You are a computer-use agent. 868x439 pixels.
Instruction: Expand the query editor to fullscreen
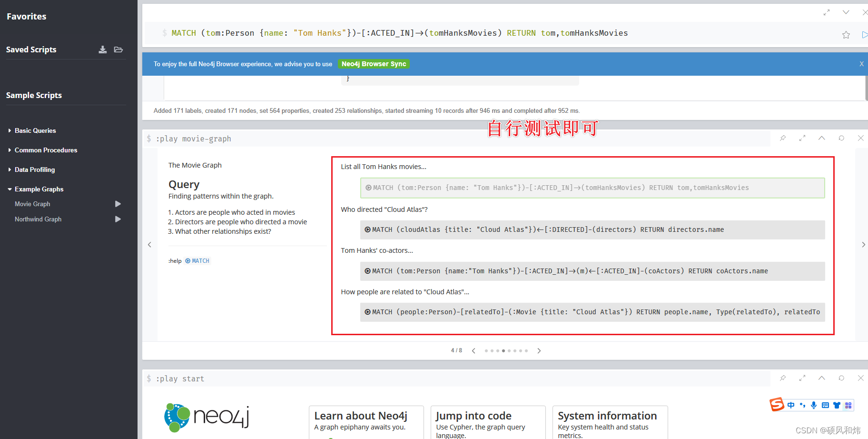[827, 12]
